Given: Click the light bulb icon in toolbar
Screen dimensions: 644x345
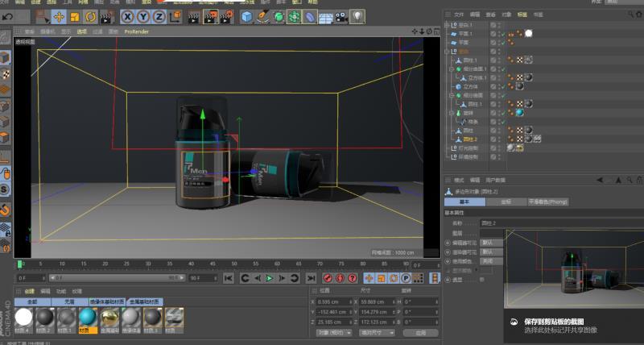Looking at the screenshot, I should tap(357, 15).
